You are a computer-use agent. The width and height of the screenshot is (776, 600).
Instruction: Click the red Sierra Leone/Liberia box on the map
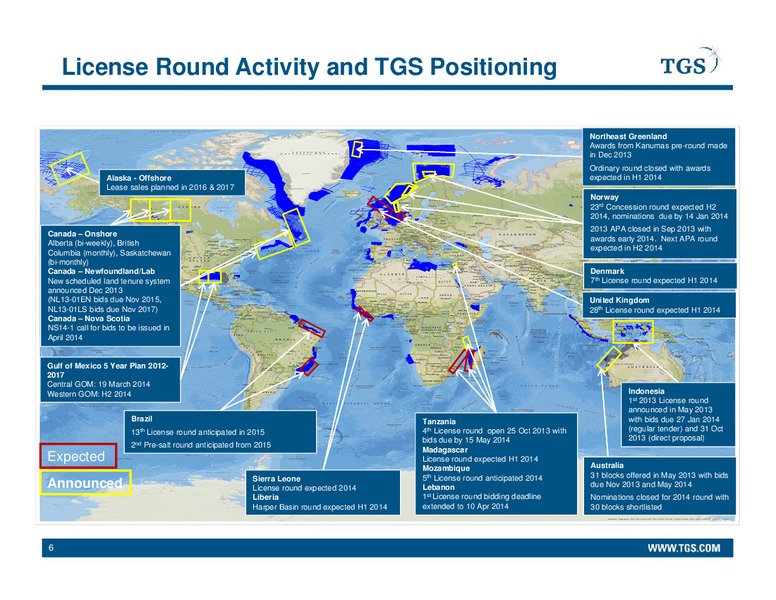(x=365, y=314)
